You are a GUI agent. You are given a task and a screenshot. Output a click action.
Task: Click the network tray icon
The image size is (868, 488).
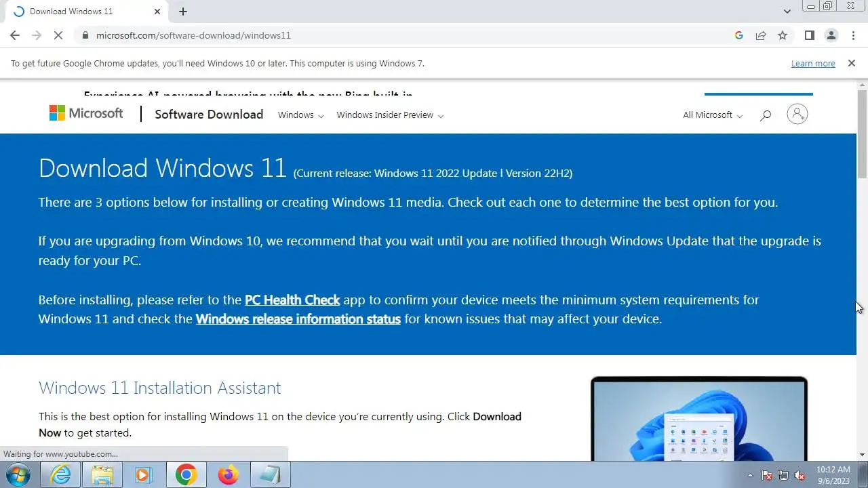tap(783, 475)
